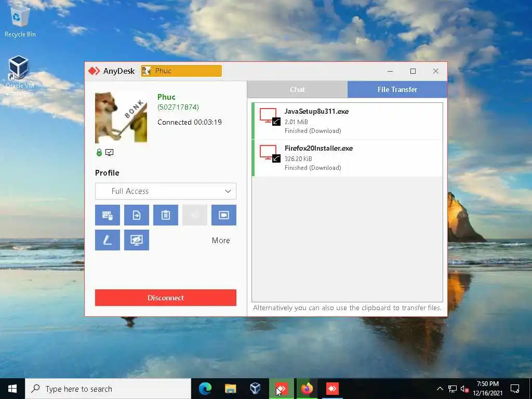
Task: Click network icon in system tray
Action: click(x=453, y=389)
